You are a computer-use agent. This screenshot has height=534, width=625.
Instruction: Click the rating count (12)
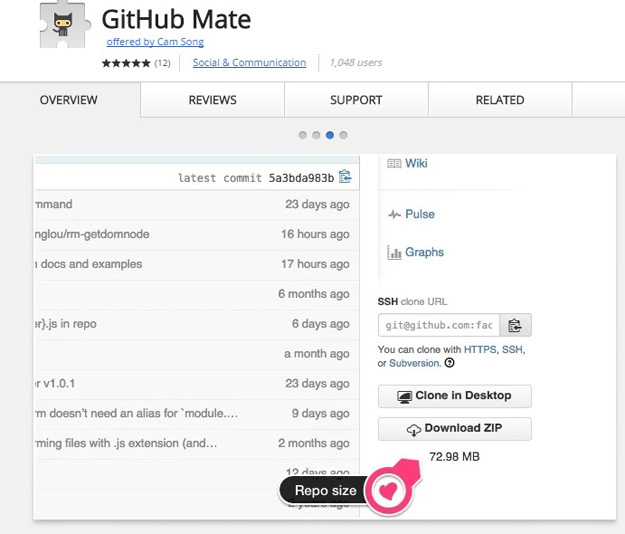coord(162,63)
